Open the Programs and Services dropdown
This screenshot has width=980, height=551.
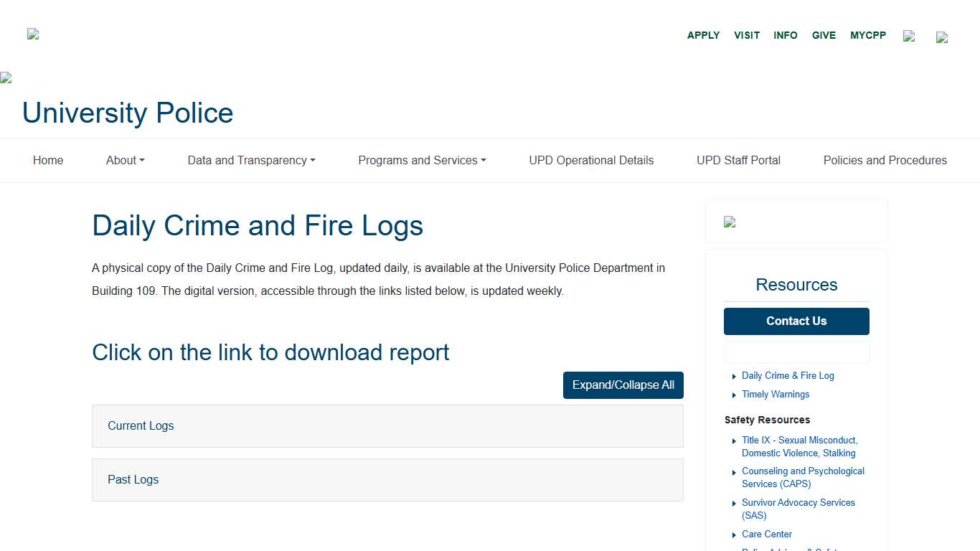click(422, 160)
